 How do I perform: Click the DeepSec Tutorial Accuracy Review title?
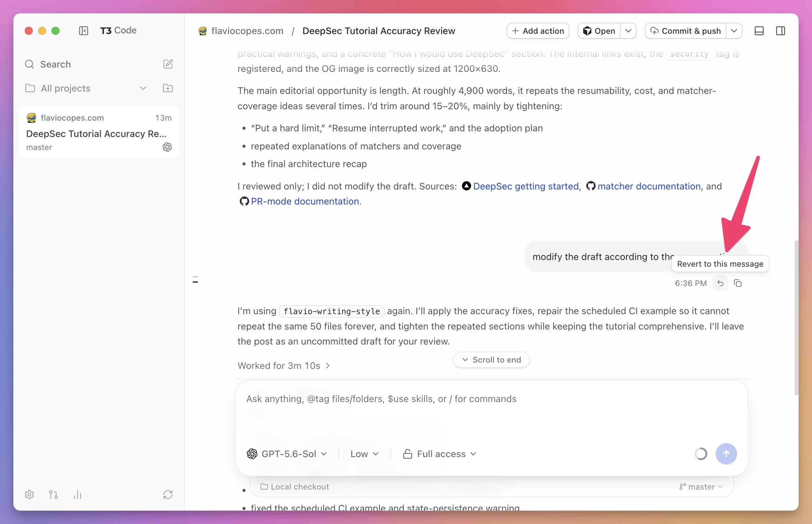point(379,31)
